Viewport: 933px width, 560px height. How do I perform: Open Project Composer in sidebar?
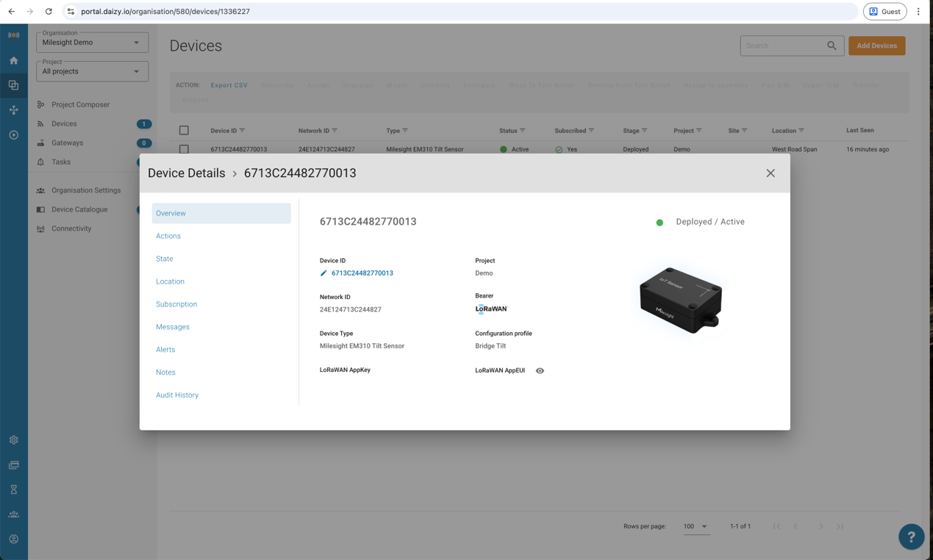click(x=80, y=105)
